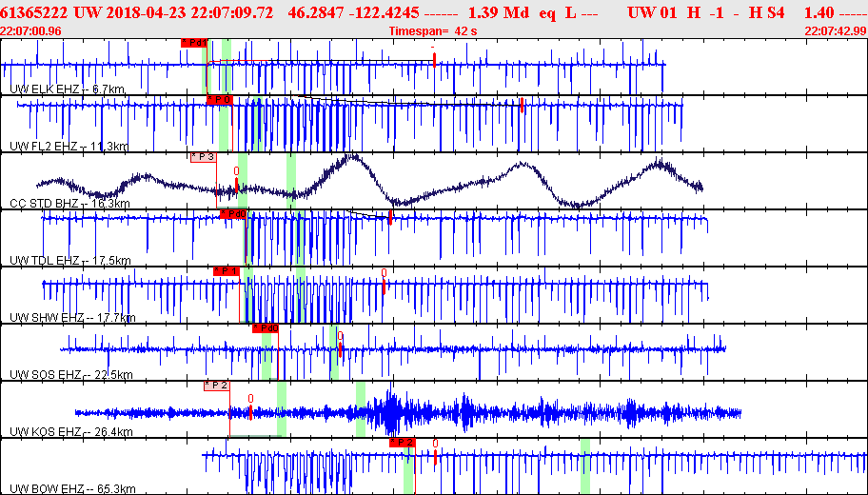Select the '* P 2' pick flag on BOW trace

(402, 443)
